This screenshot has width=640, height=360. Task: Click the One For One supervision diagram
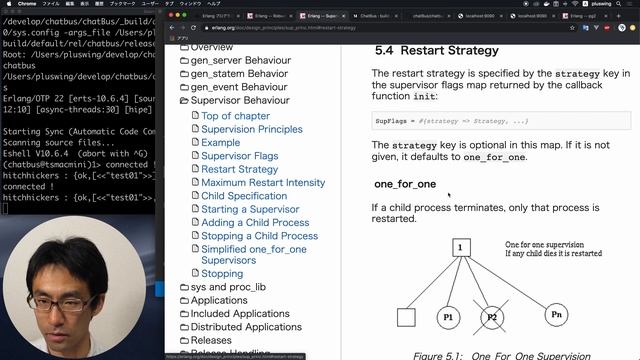click(x=499, y=287)
